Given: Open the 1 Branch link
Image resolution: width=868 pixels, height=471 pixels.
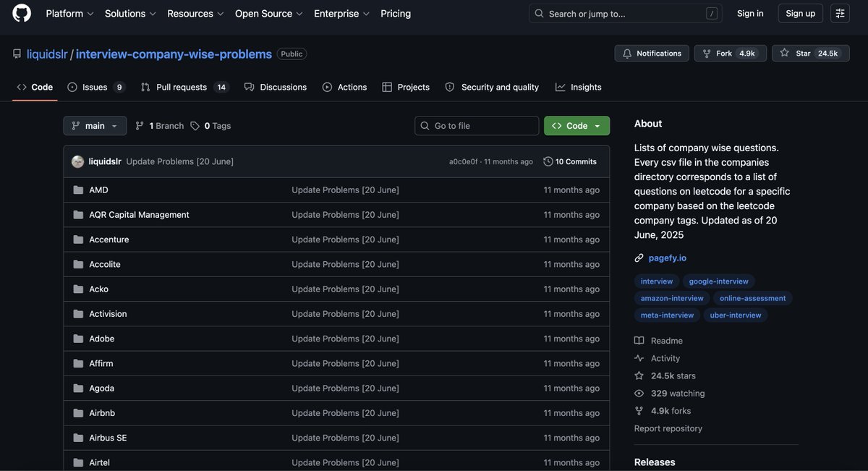Looking at the screenshot, I should [159, 126].
